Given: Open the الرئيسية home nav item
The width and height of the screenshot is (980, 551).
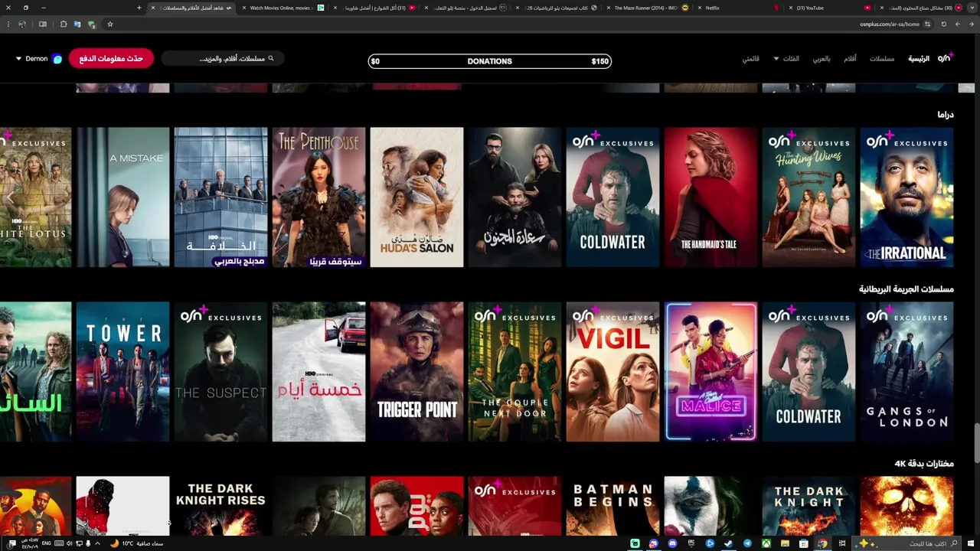Looking at the screenshot, I should (x=919, y=59).
